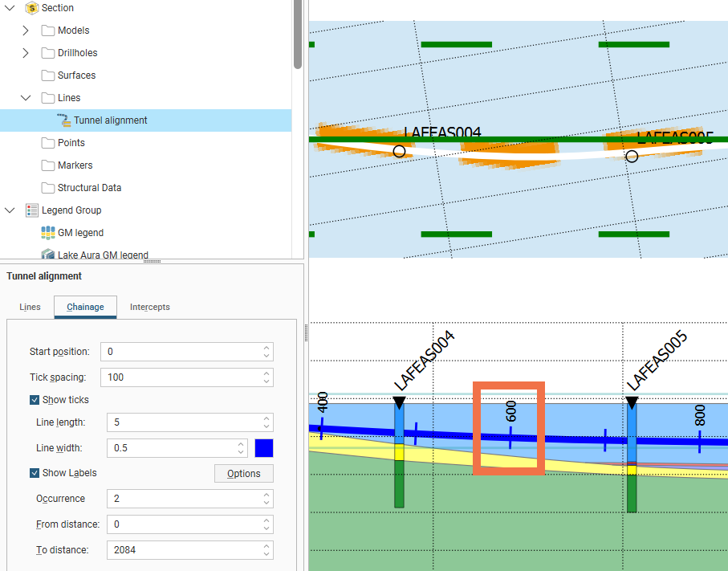Collapse the Legend Group node
This screenshot has width=728, height=571.
point(10,210)
